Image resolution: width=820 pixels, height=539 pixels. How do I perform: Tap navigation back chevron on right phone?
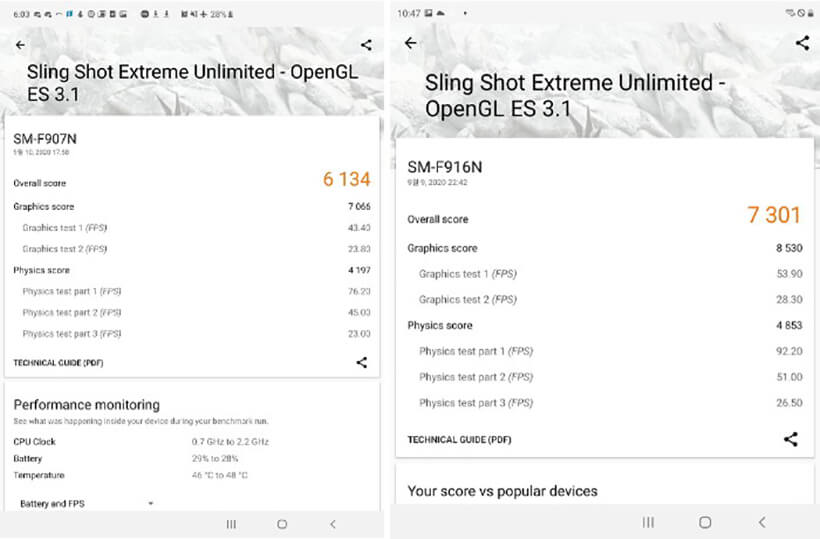tap(762, 522)
